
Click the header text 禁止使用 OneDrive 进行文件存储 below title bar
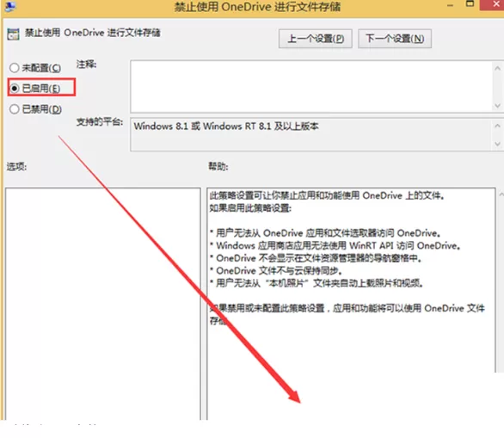pyautogui.click(x=93, y=33)
